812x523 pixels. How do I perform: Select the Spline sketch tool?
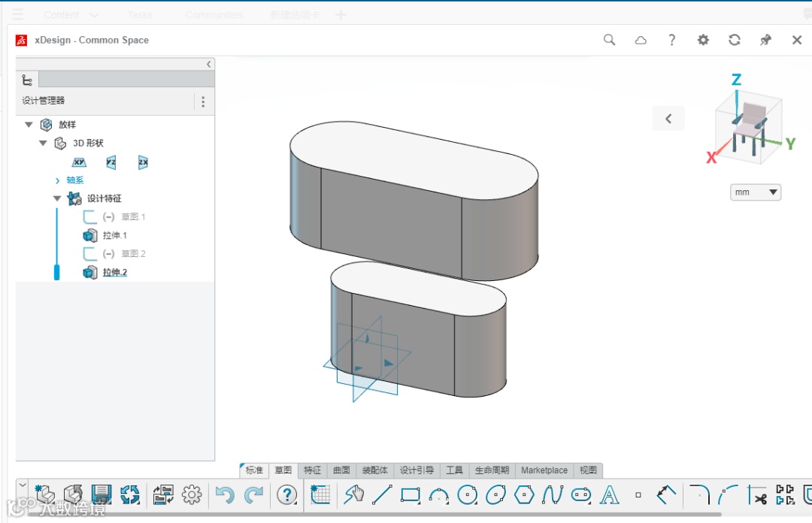point(553,494)
